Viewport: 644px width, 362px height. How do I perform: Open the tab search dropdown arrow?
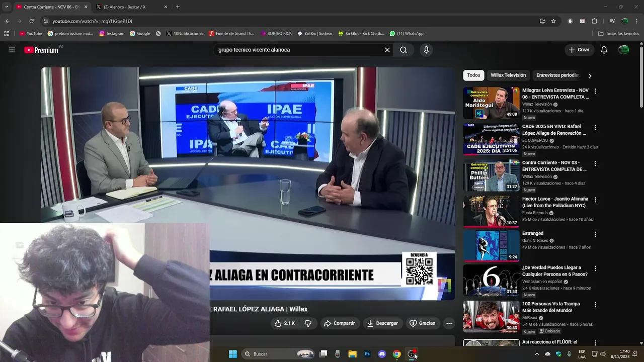tap(7, 7)
